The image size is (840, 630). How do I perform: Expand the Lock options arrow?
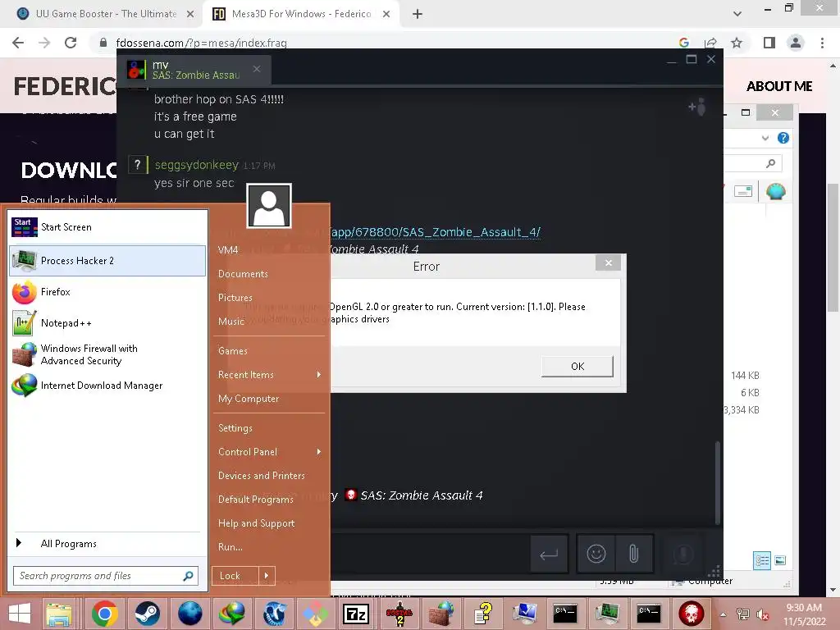point(267,576)
